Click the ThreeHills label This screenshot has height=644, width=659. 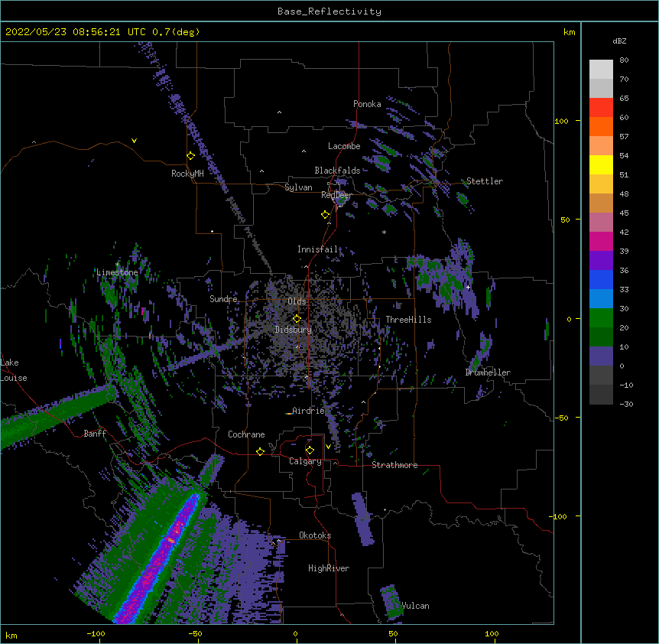(x=408, y=320)
